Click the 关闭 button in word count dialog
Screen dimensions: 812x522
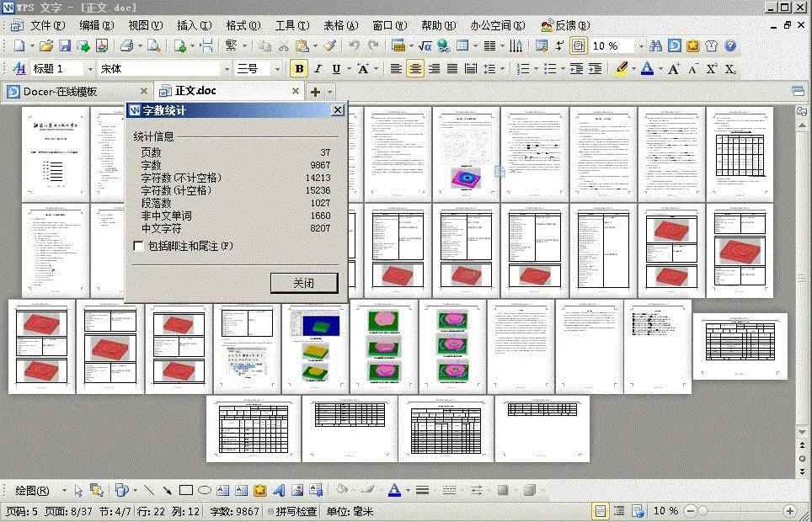(x=303, y=283)
